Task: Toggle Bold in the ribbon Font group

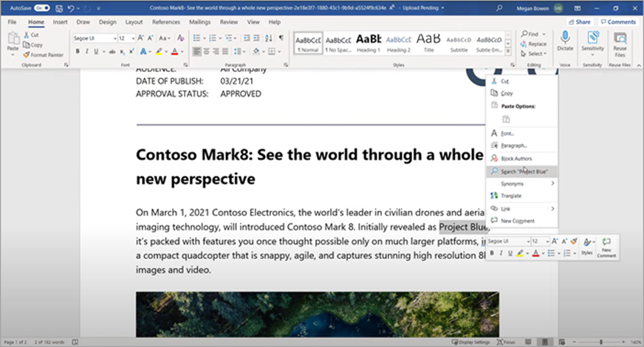Action: pos(78,52)
